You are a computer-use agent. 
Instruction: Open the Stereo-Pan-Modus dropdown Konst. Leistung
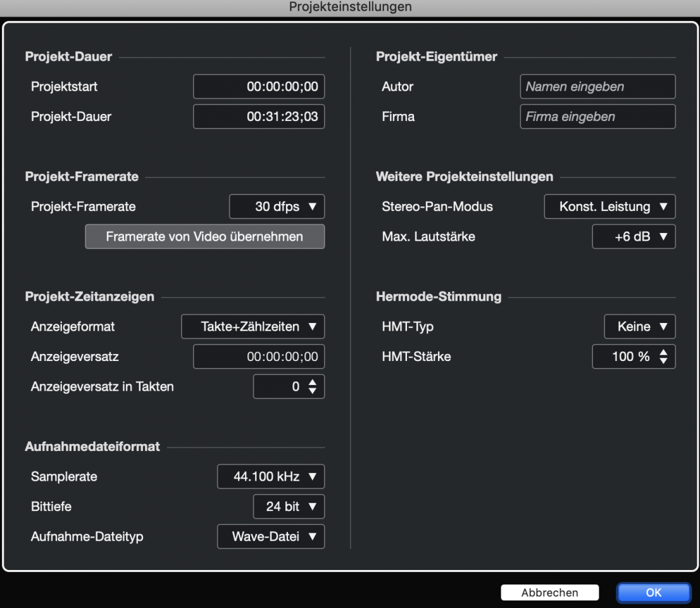click(609, 206)
